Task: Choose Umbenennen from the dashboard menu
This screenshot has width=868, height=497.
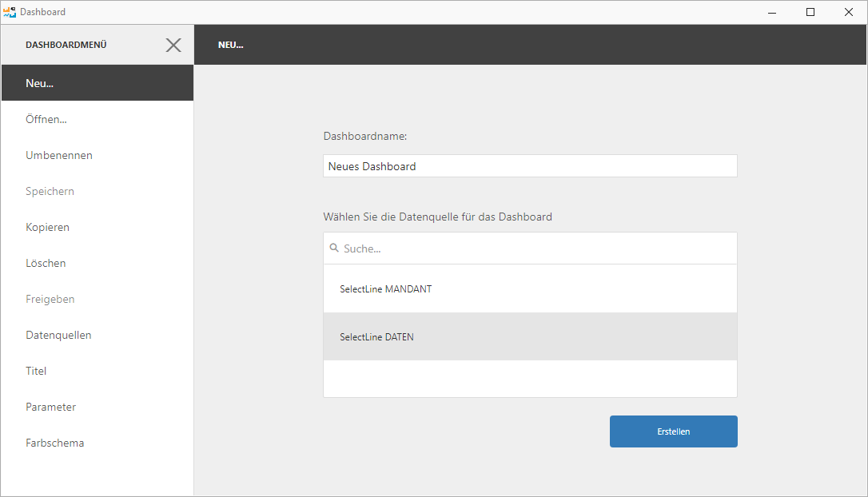Action: pos(98,155)
